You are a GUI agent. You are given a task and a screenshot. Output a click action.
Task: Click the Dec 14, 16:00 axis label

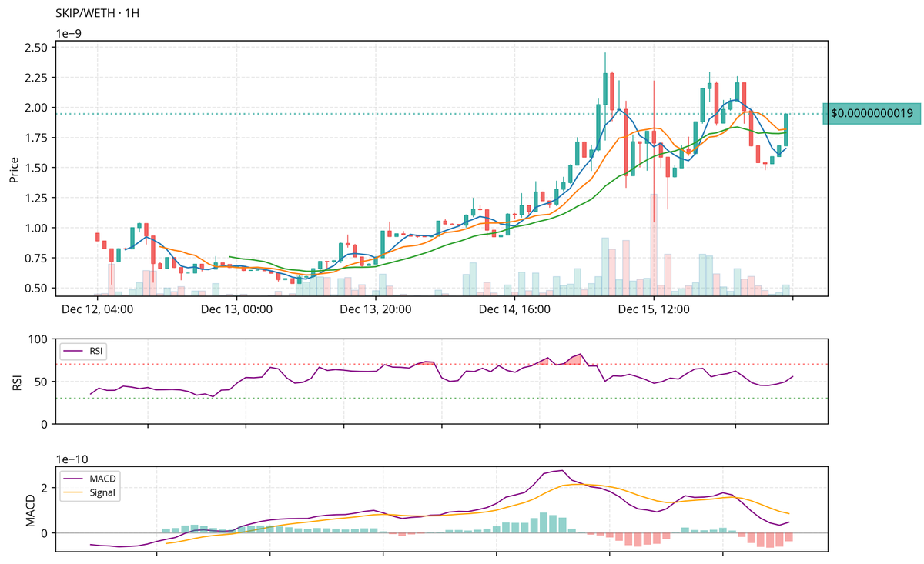point(514,310)
